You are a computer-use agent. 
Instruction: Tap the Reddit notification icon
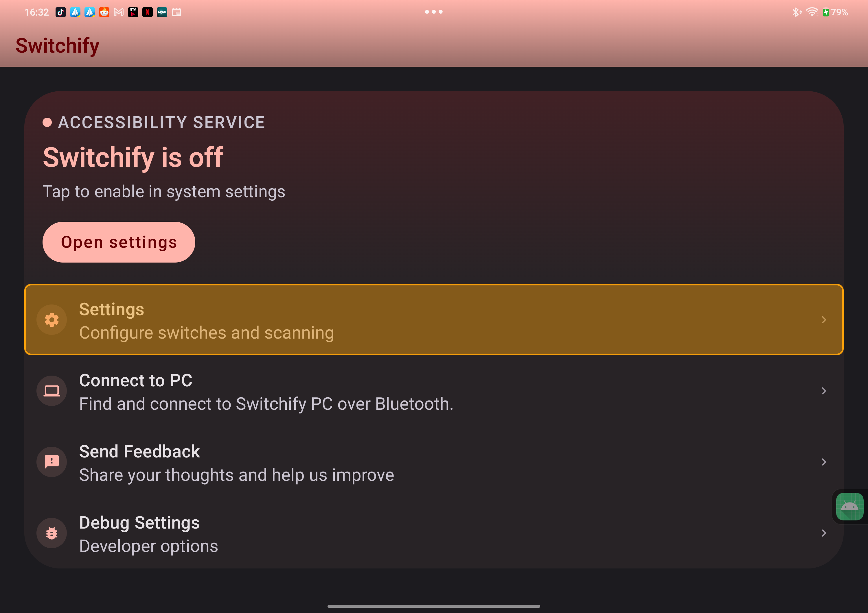coord(104,12)
